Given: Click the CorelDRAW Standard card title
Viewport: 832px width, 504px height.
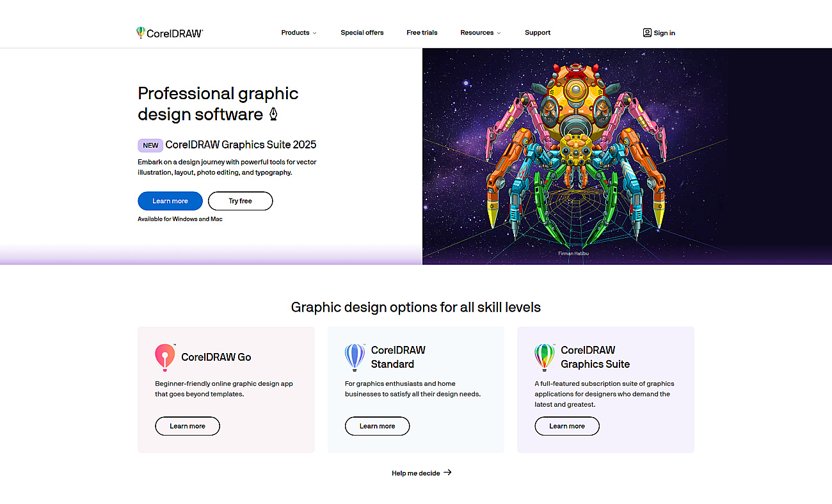Looking at the screenshot, I should click(x=398, y=357).
